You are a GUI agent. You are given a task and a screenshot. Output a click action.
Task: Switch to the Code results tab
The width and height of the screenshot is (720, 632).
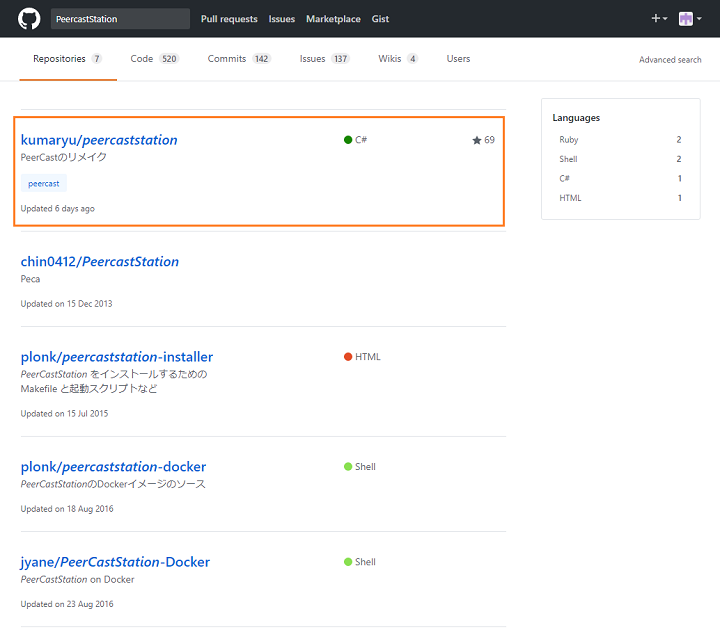(154, 59)
